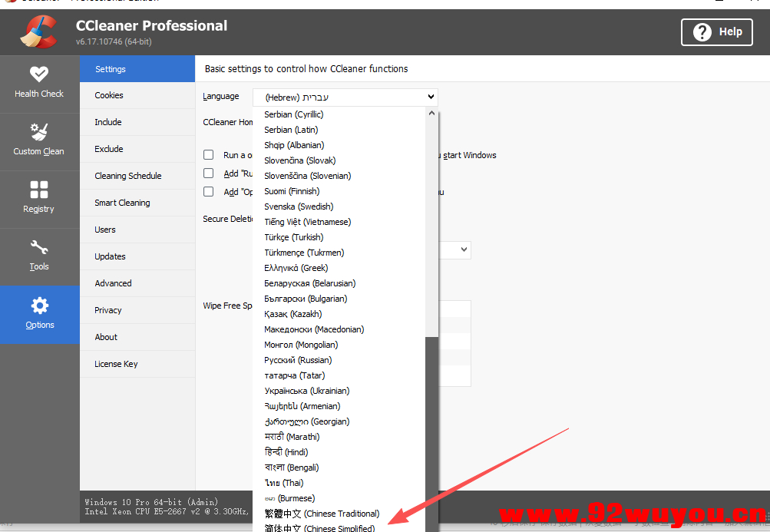Toggle the first run-at-startup checkbox
This screenshot has width=770, height=532.
208,155
